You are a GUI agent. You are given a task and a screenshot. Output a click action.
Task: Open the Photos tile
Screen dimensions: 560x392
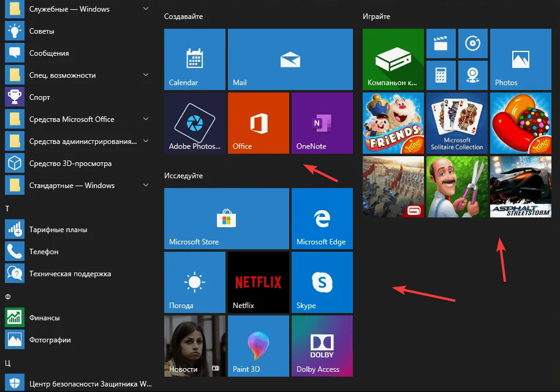[521, 59]
